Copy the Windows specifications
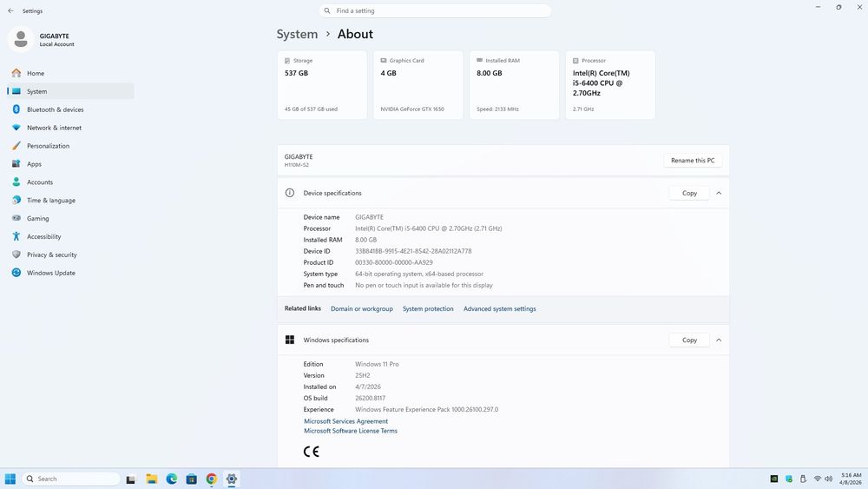 click(689, 340)
